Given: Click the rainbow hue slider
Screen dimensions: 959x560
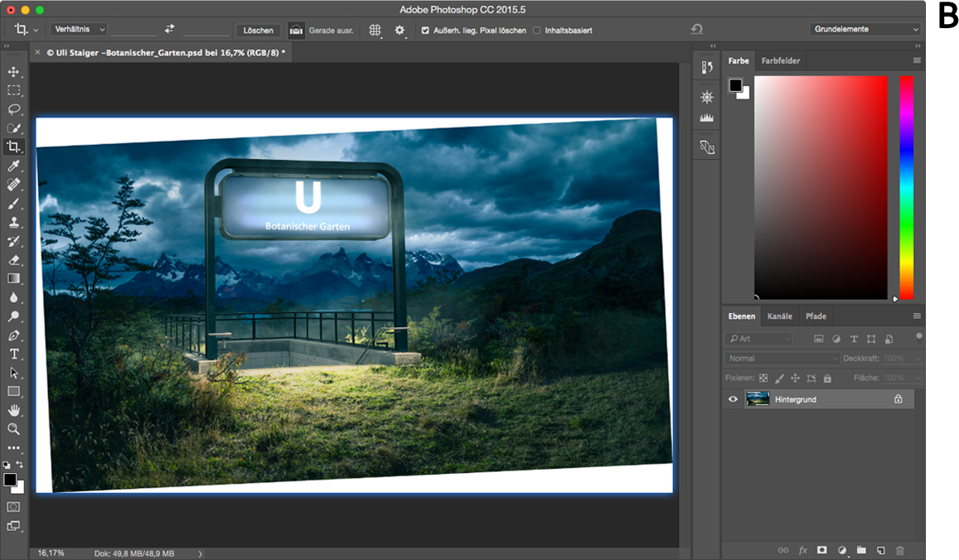Looking at the screenshot, I should click(907, 188).
